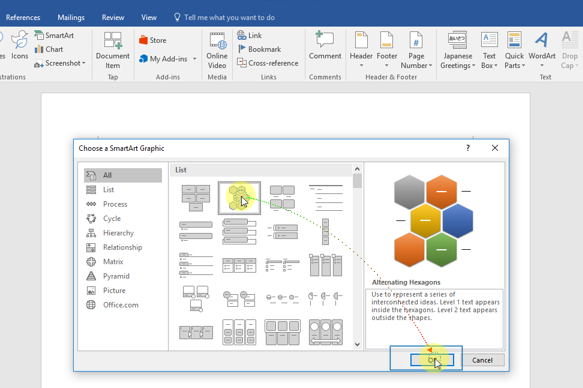The width and height of the screenshot is (583, 388).
Task: Switch to the Mailings tab
Action: 71,17
